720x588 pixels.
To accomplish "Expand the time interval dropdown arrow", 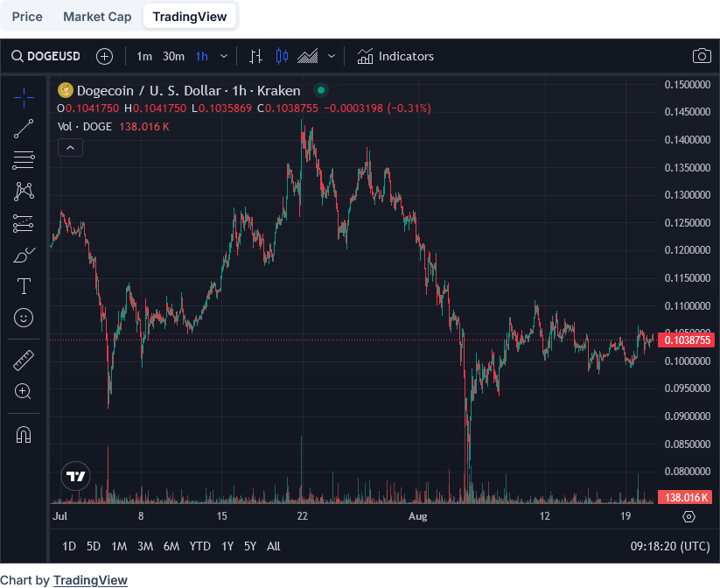I will tap(224, 57).
